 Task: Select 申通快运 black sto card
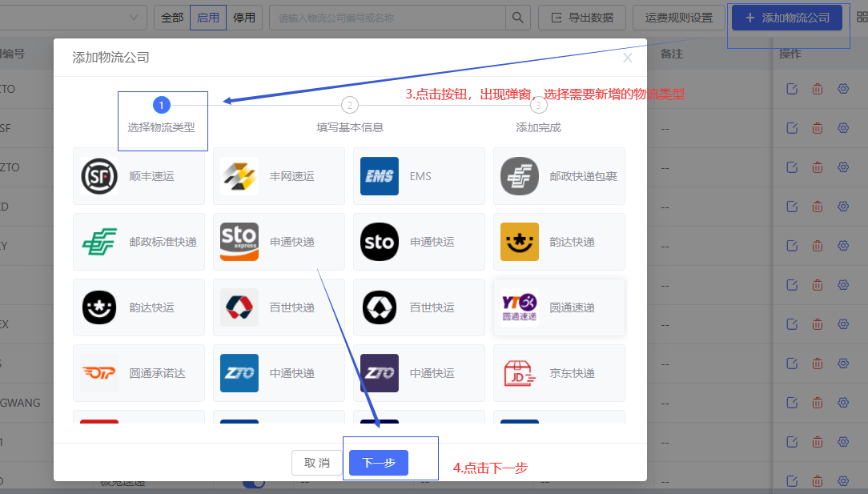[x=419, y=242]
